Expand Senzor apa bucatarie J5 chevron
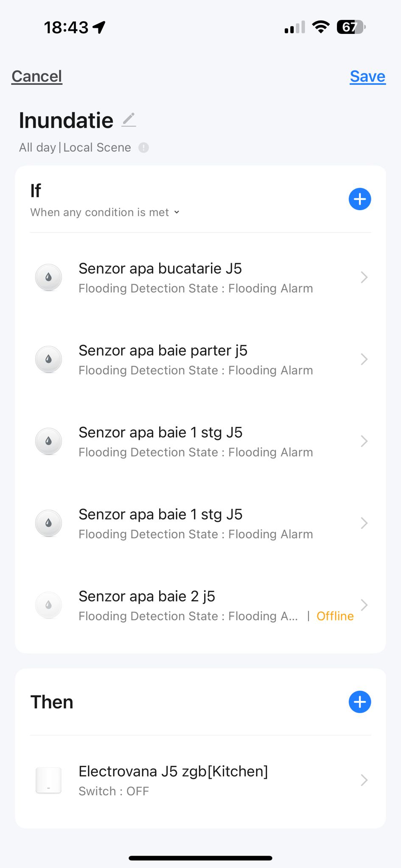 364,278
